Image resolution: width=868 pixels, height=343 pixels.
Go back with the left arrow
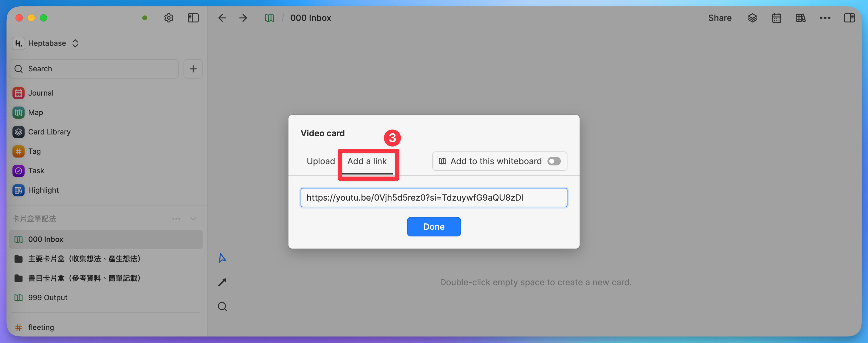222,18
